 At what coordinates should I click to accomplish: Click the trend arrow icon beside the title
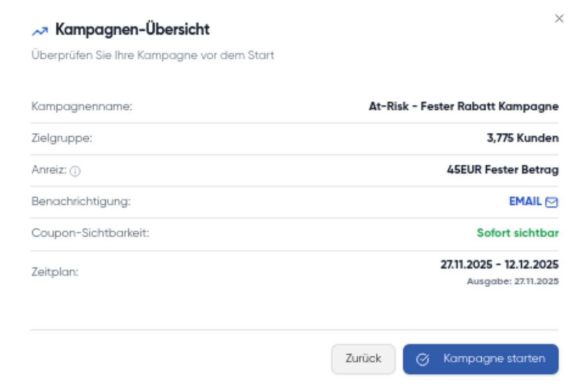coord(40,31)
